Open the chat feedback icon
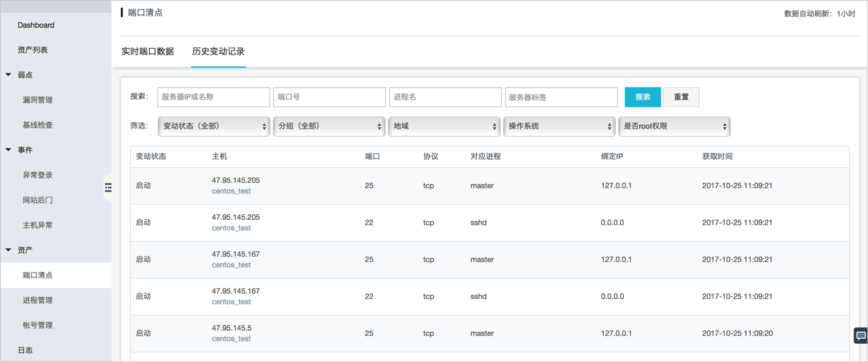This screenshot has height=362, width=868. coord(860,336)
